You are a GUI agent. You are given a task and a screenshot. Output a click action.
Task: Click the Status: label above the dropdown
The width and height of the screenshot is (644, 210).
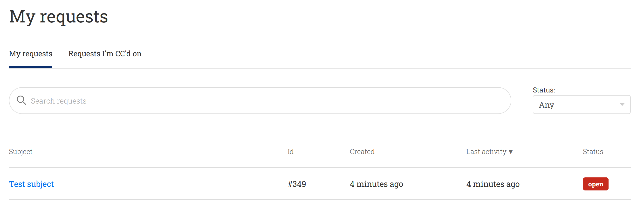click(544, 90)
